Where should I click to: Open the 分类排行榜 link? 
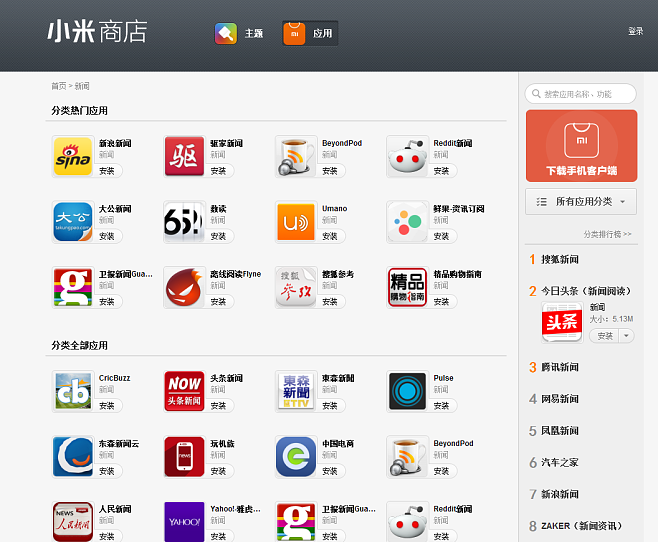point(607,234)
